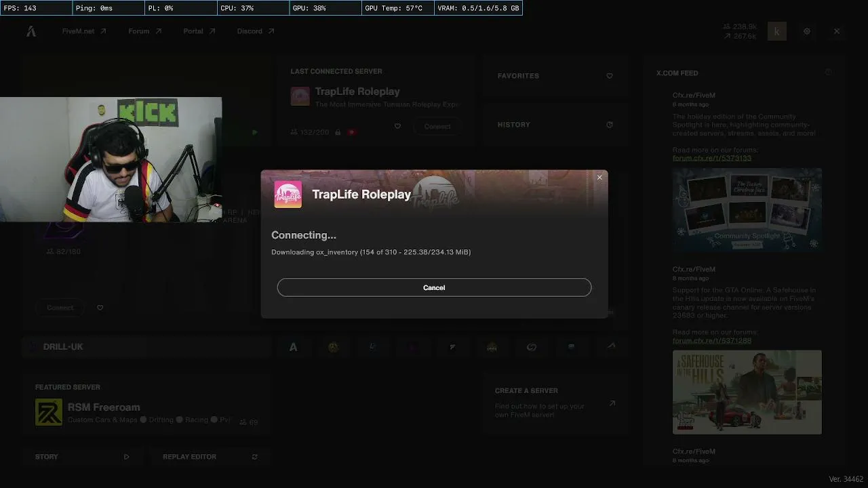The image size is (868, 488).
Task: Open Story mode
Action: tap(82, 457)
